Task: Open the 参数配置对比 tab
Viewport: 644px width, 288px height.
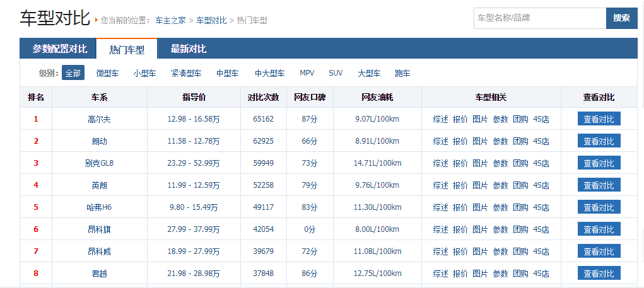Action: tap(59, 49)
